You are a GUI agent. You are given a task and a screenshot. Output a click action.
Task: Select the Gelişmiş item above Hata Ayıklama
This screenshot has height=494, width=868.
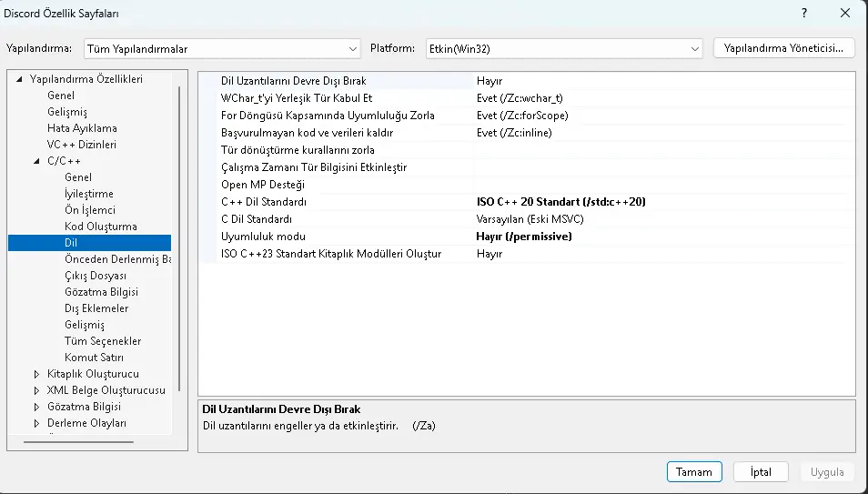(67, 112)
